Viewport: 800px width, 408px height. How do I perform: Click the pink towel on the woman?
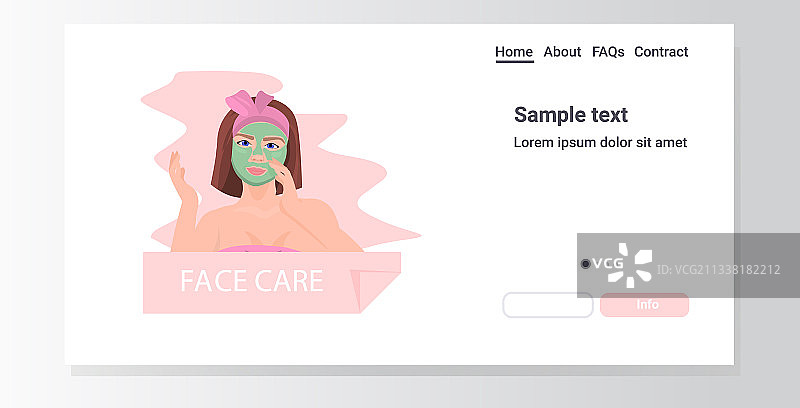click(x=259, y=249)
